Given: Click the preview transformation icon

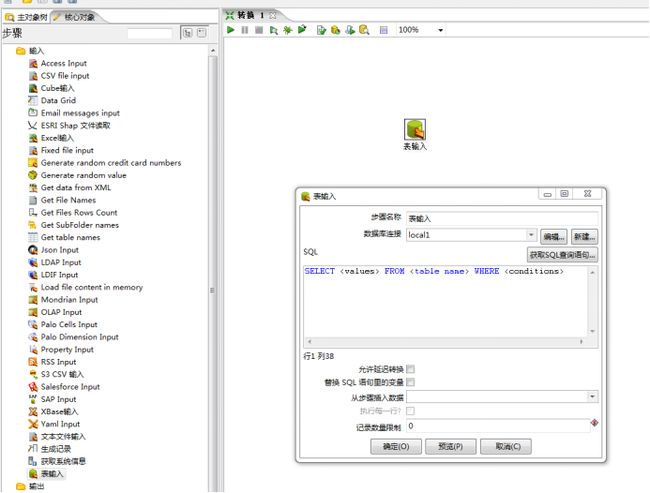Looking at the screenshot, I should [273, 30].
